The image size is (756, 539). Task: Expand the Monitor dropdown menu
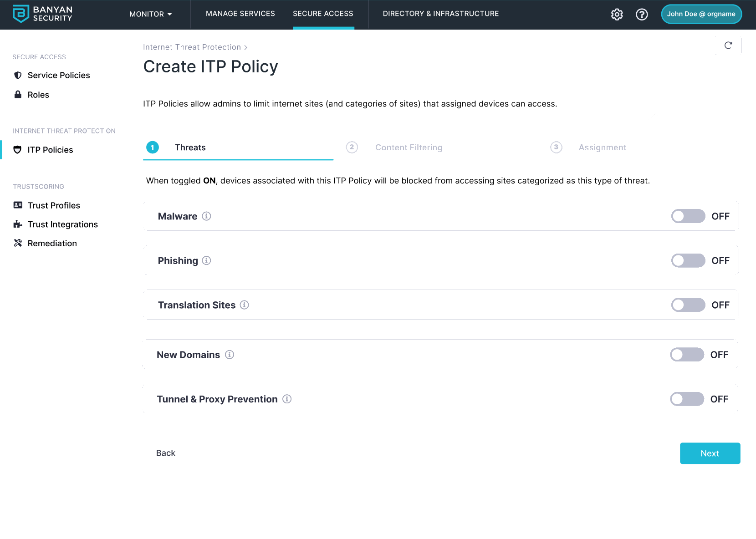point(150,14)
